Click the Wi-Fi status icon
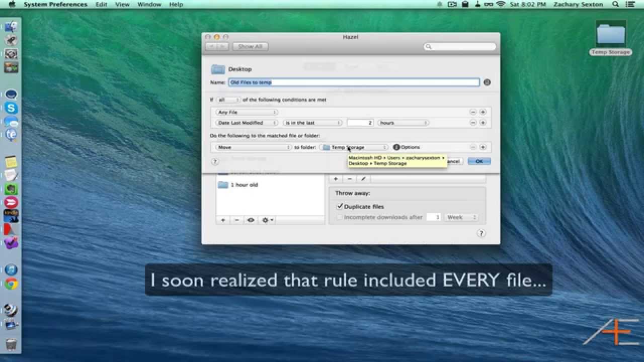 tap(501, 5)
